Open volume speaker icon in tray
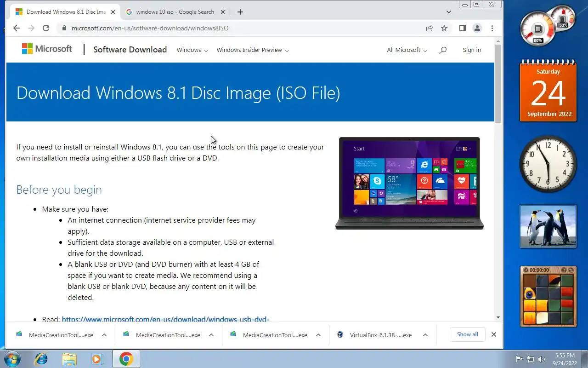 [x=542, y=359]
